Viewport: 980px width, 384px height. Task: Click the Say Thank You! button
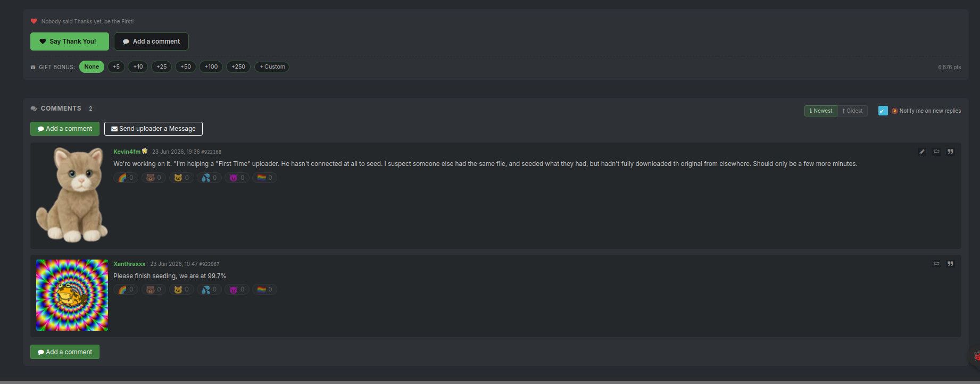tap(70, 41)
